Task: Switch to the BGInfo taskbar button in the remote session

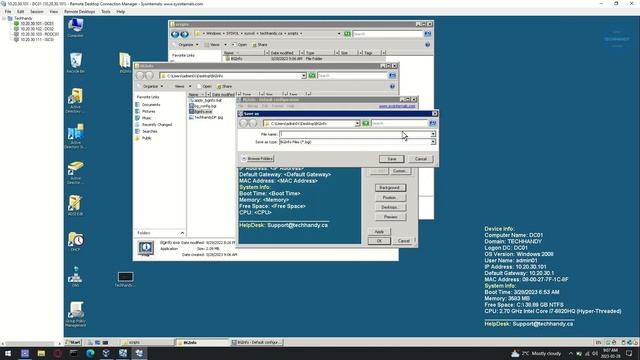Action: (x=202, y=342)
